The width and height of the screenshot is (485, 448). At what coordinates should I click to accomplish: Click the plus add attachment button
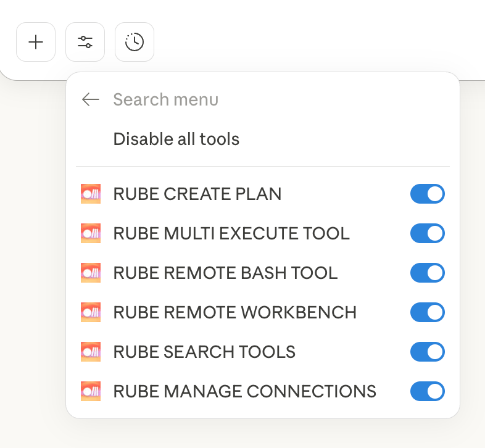pyautogui.click(x=36, y=42)
